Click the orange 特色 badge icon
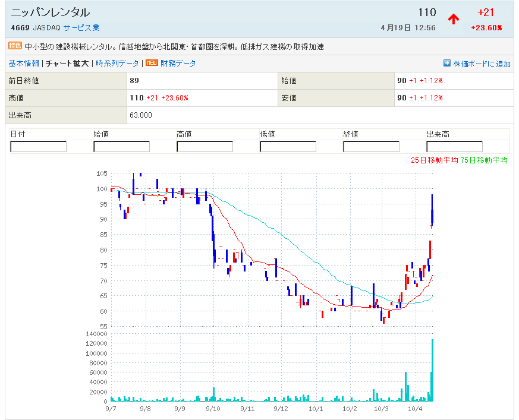Viewport: 519px width, 420px height. point(15,46)
